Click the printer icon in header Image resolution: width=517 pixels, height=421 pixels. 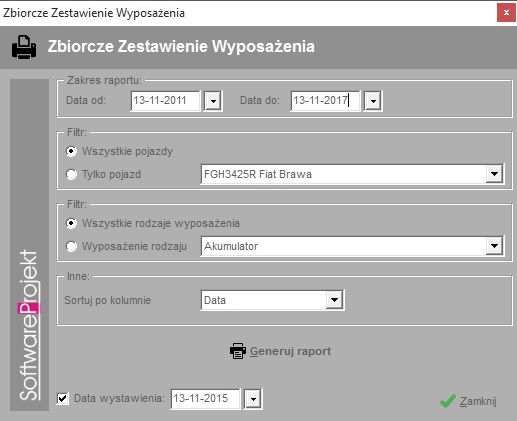[24, 47]
